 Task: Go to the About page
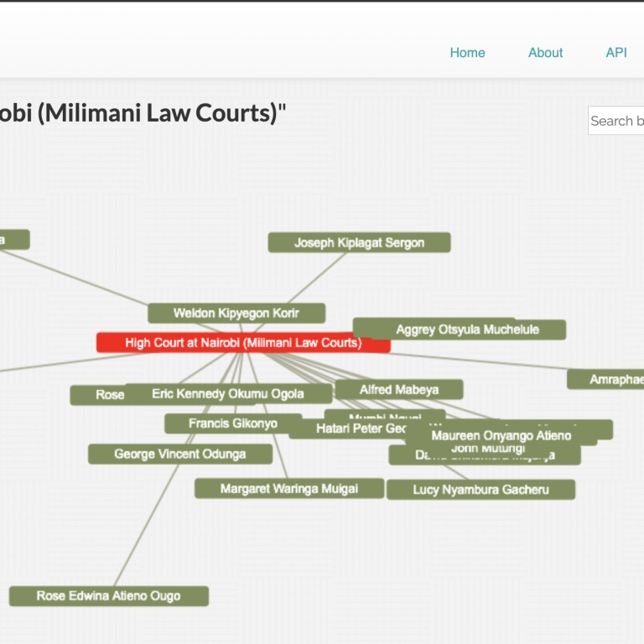pyautogui.click(x=545, y=53)
